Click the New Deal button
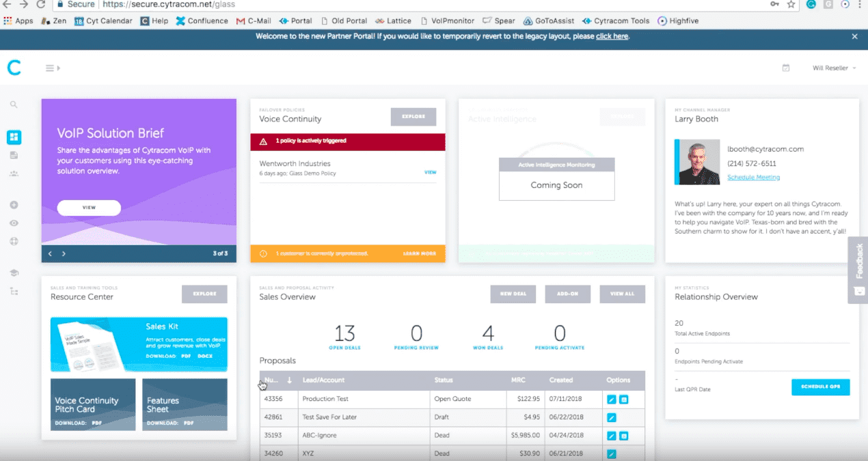Screen dimensions: 868x461 513,294
